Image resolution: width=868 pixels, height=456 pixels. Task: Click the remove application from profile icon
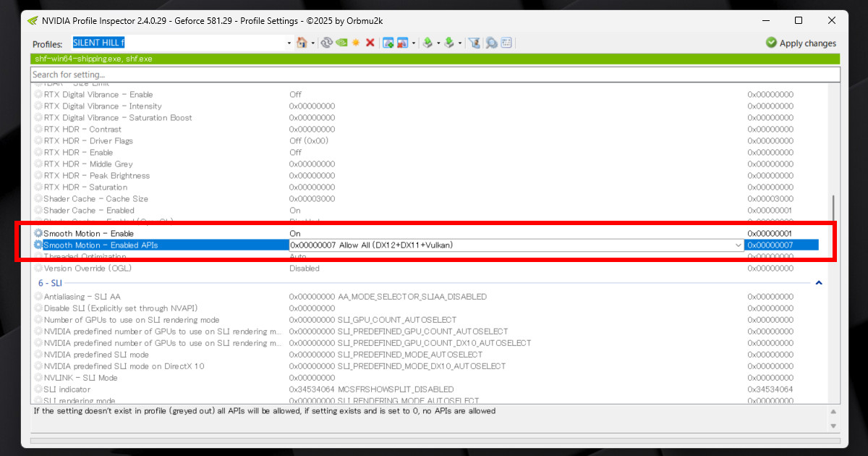pos(402,43)
